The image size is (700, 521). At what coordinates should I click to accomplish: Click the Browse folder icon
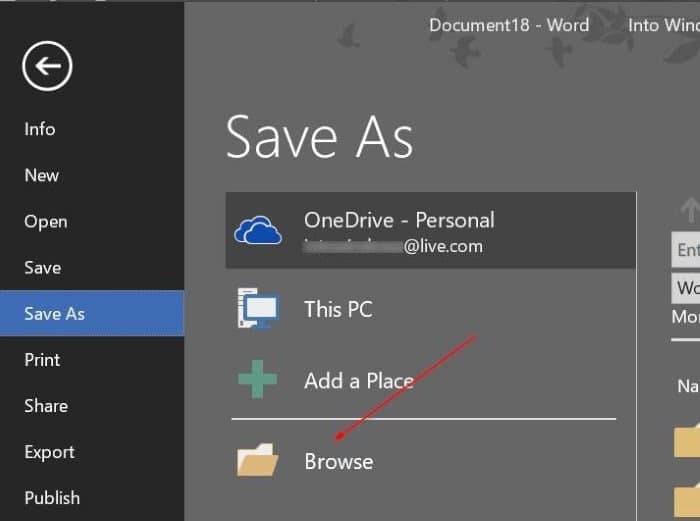pyautogui.click(x=258, y=460)
